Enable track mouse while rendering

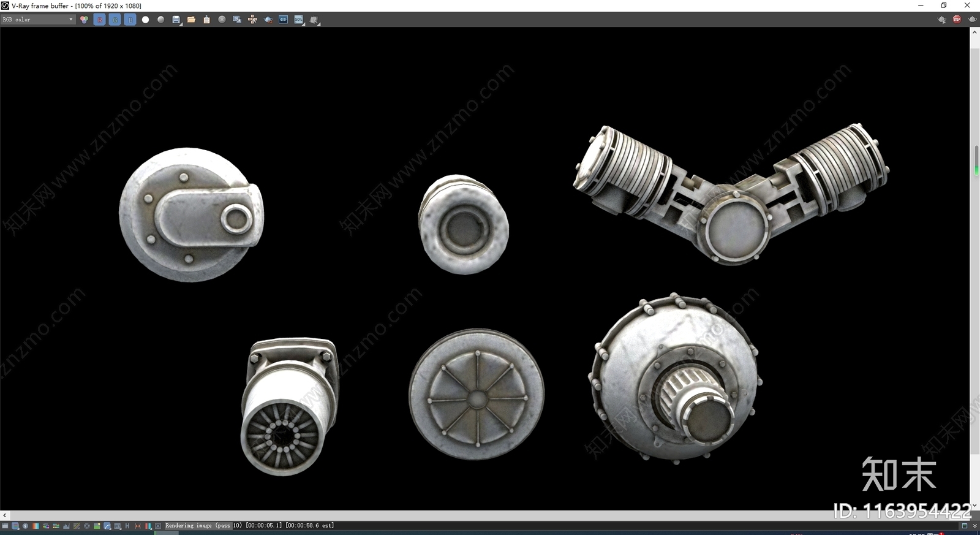click(252, 20)
